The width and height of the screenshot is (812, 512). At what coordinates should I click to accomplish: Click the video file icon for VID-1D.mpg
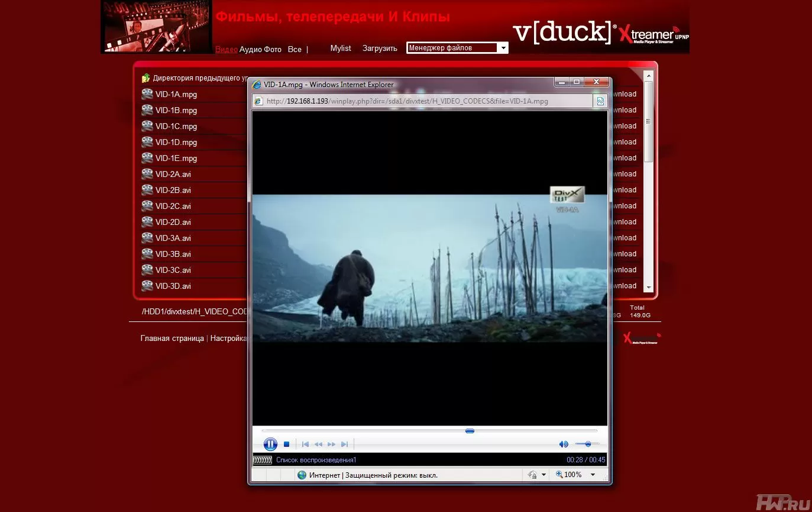point(147,142)
